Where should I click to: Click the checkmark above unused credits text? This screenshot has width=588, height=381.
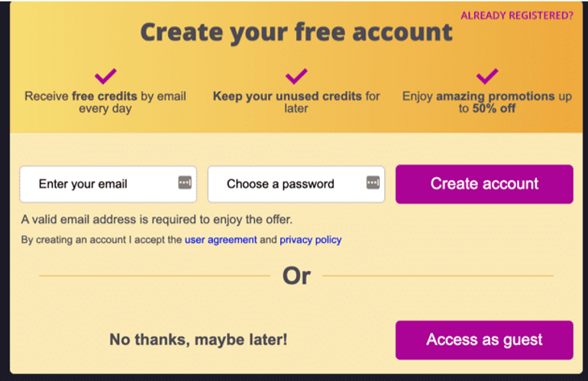pyautogui.click(x=296, y=76)
